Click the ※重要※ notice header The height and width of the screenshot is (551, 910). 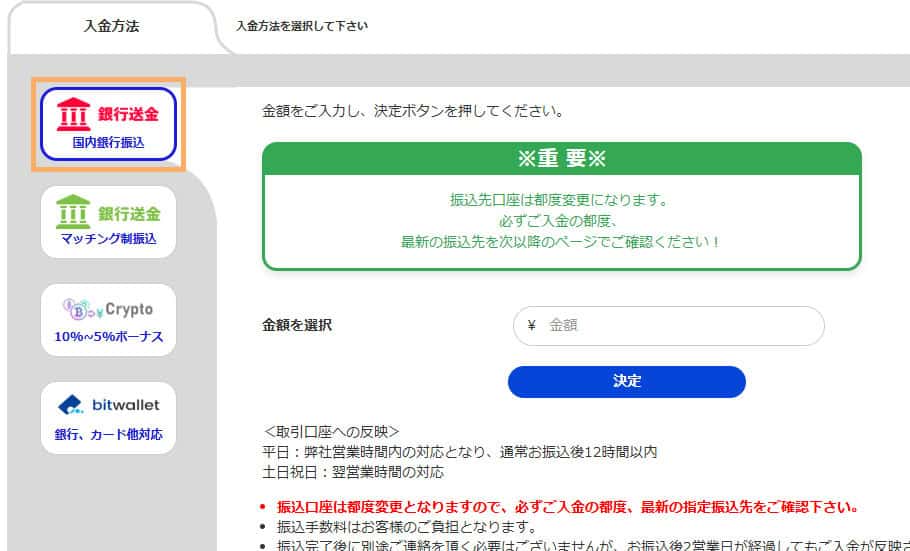562,159
